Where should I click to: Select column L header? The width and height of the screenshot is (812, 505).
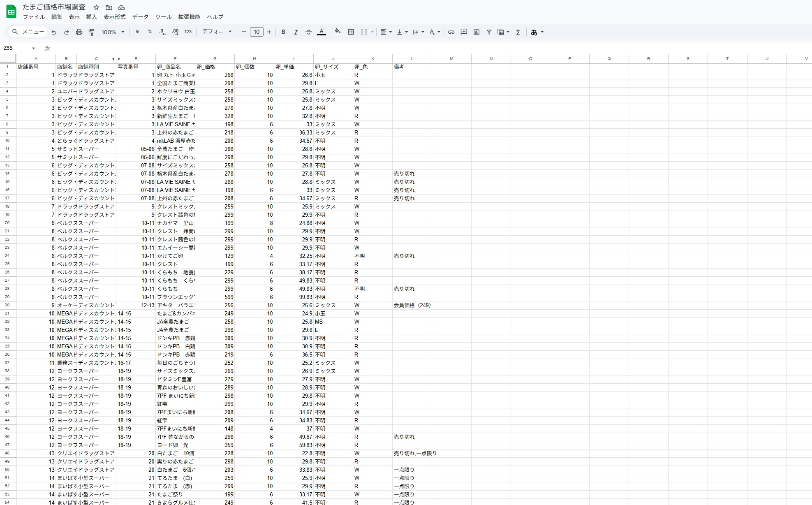pyautogui.click(x=412, y=59)
